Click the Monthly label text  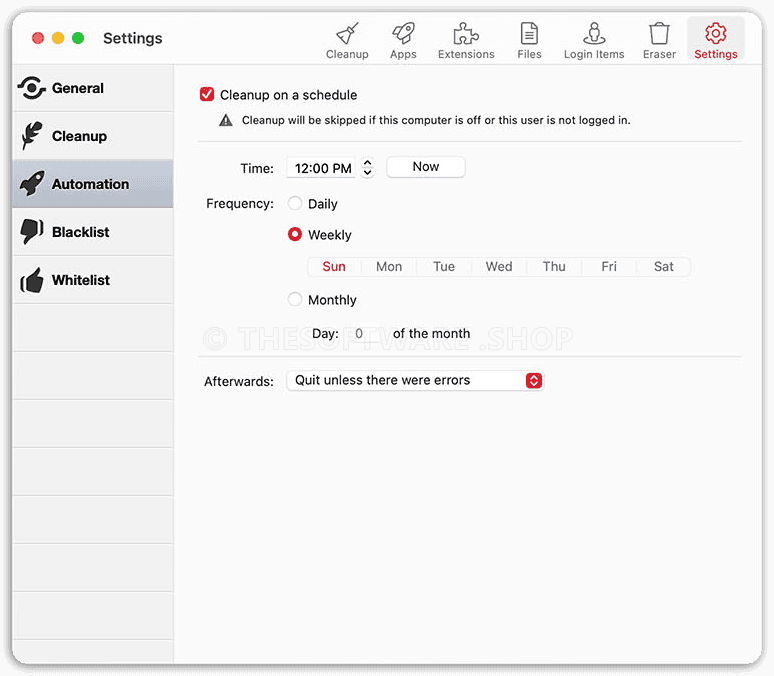[332, 300]
